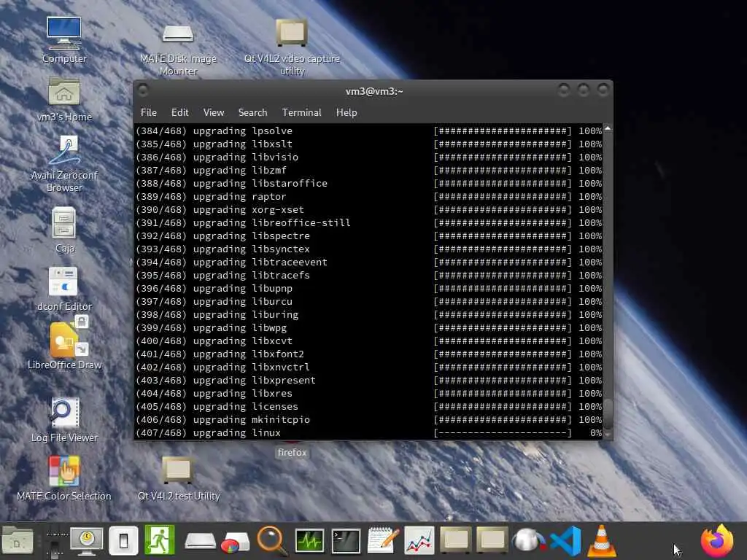The width and height of the screenshot is (747, 560).
Task: Click the vm3@vm3:~ window title bar
Action: 374,91
